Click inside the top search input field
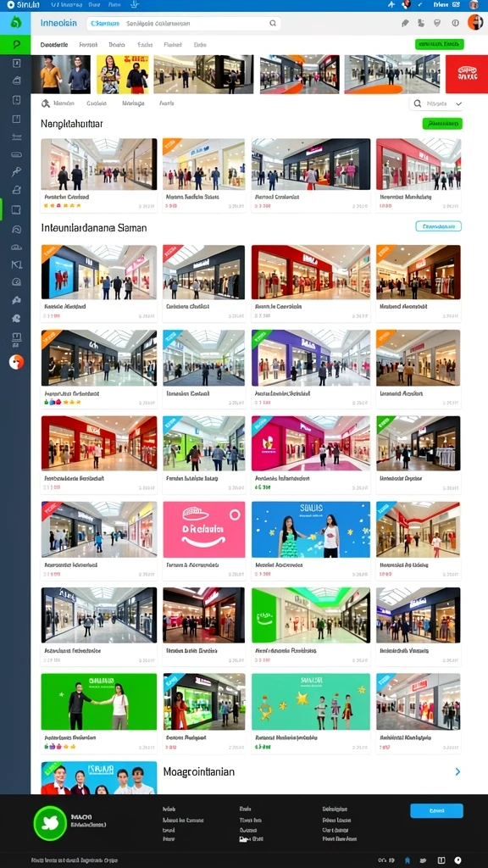Image resolution: width=488 pixels, height=868 pixels. pos(184,23)
